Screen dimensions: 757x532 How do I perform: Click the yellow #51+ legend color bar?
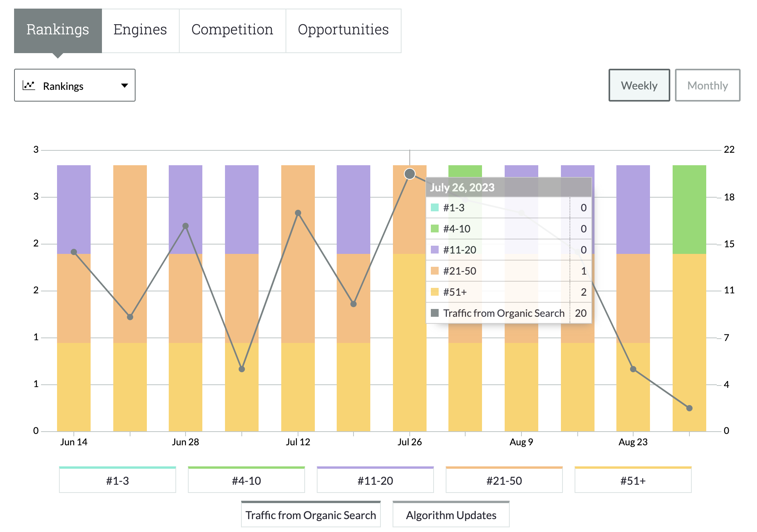(632, 467)
